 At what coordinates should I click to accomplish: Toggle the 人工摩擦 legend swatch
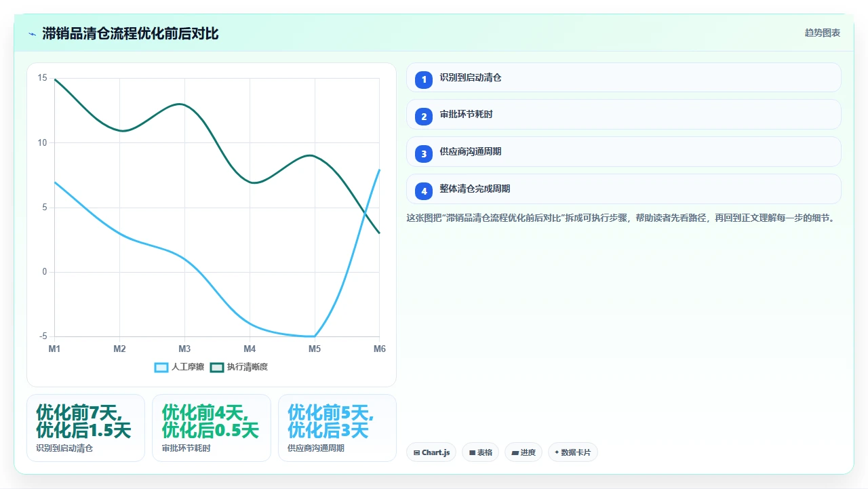click(161, 367)
